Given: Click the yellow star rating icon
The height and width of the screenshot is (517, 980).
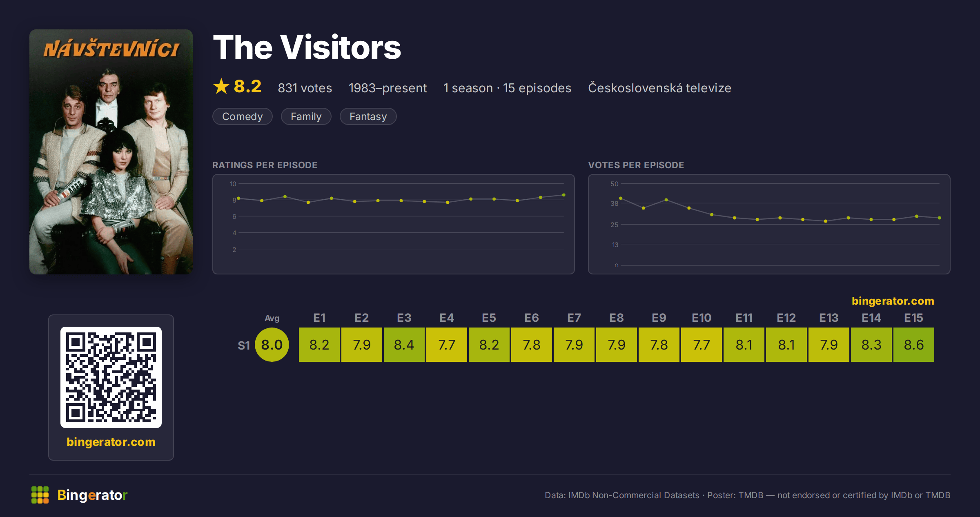Looking at the screenshot, I should click(221, 86).
